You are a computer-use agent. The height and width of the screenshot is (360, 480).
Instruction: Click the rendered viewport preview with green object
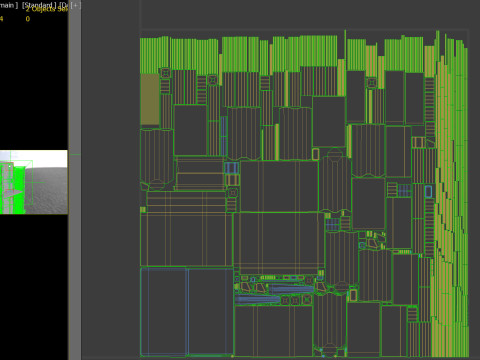[34, 182]
